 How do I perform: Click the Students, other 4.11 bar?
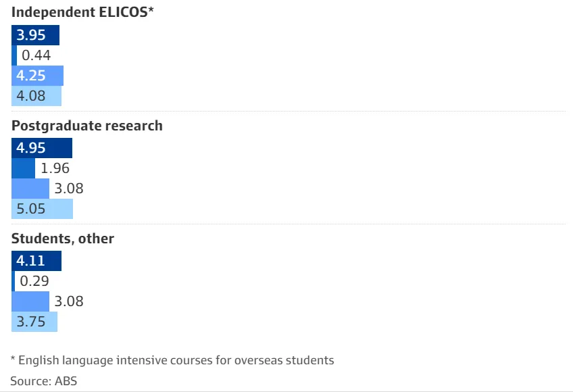tap(36, 261)
